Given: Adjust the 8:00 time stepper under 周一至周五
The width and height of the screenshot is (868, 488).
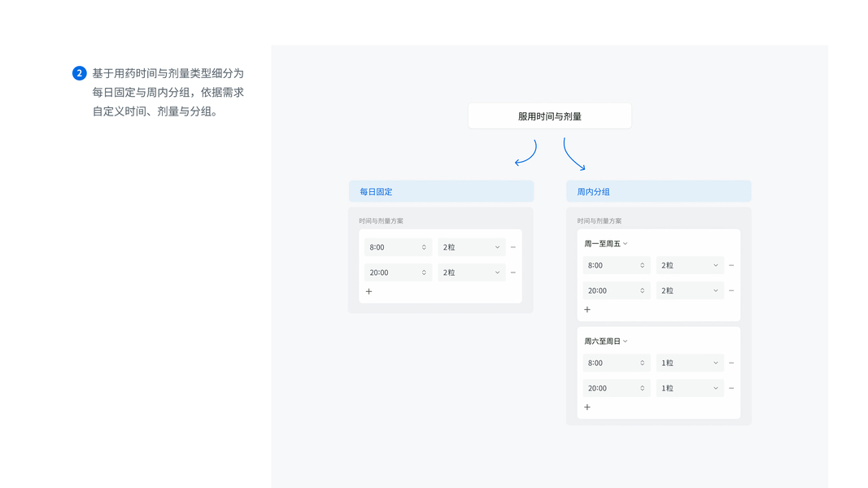Looking at the screenshot, I should point(642,266).
